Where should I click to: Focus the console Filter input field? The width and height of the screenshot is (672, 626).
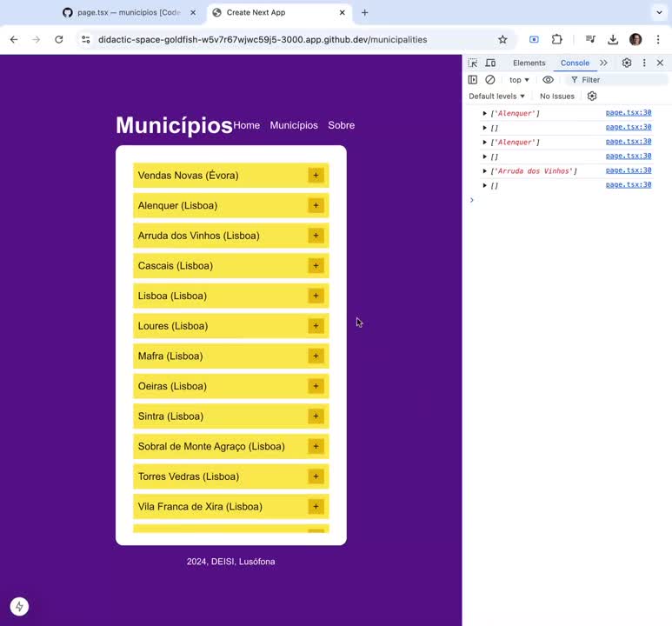(617, 80)
